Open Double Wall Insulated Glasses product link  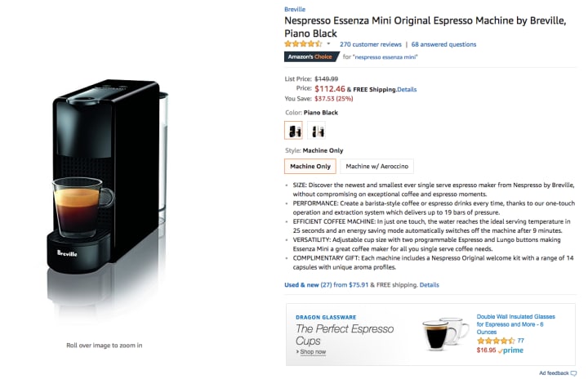(515, 324)
